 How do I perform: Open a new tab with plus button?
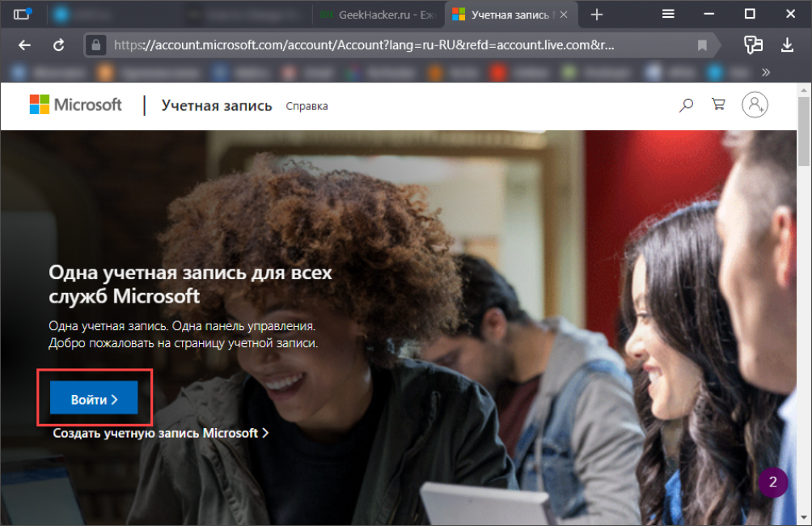597,15
